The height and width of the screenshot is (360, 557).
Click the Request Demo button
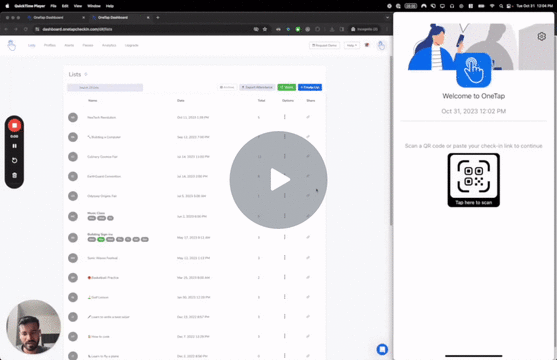[x=324, y=45]
